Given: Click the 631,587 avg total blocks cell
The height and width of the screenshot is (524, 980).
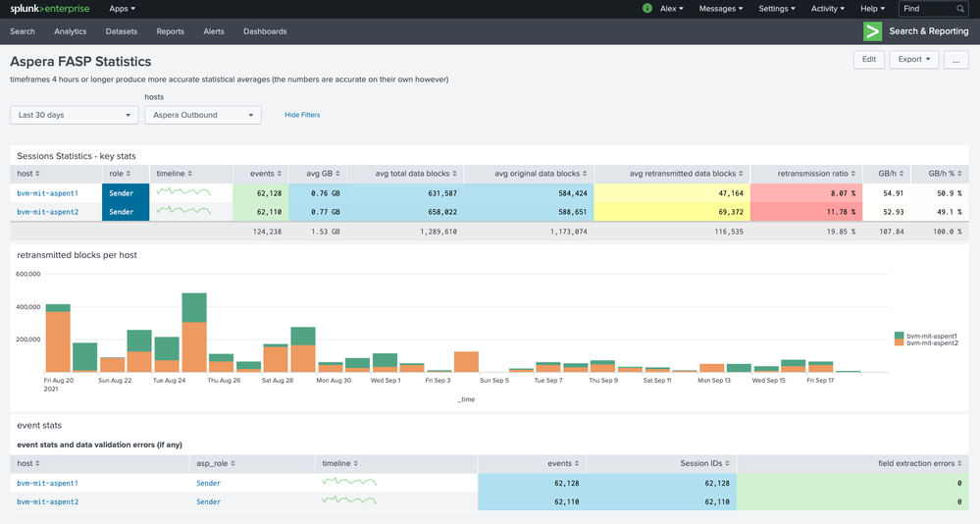Looking at the screenshot, I should (x=405, y=193).
